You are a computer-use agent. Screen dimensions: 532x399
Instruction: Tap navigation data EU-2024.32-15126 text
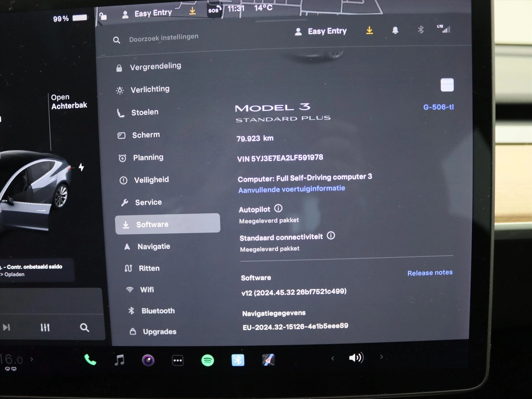295,326
